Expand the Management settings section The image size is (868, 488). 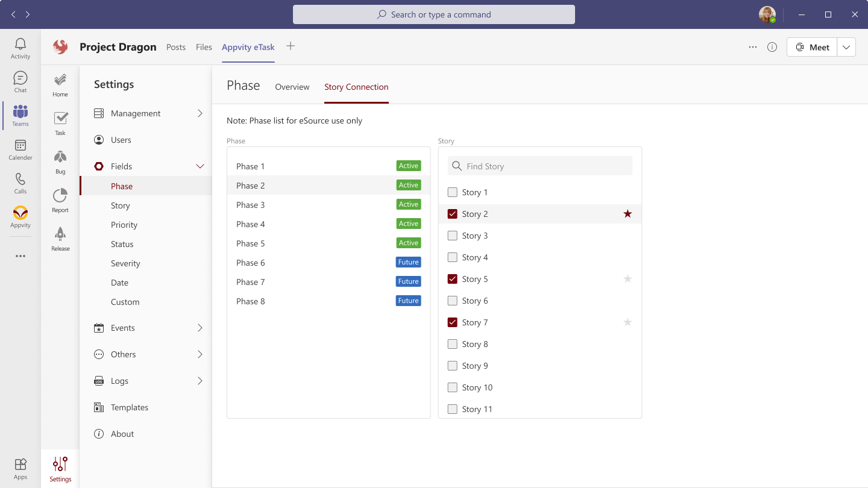point(200,113)
